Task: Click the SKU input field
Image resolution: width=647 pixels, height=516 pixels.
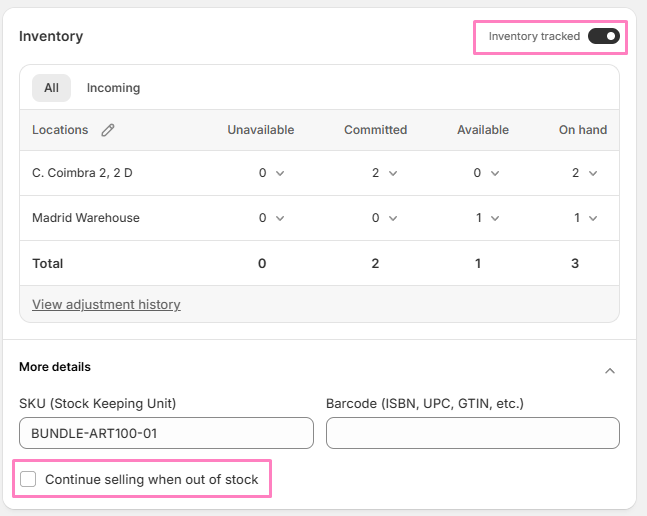Action: coord(166,433)
